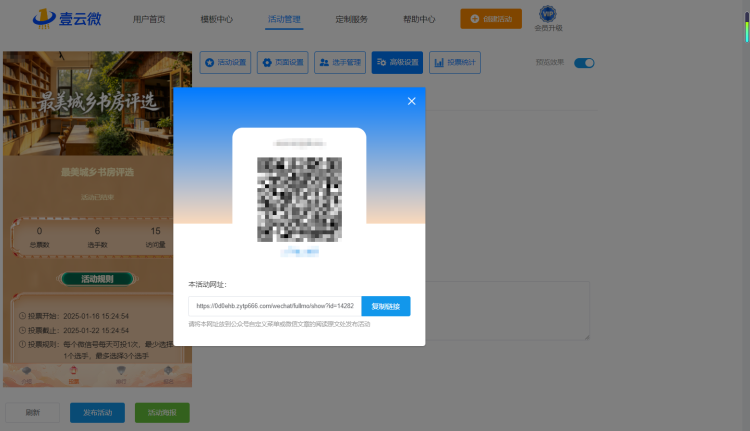Screen dimensions: 750x431
Task: Tap the 介绍 lantern icon in preview
Action: [x=27, y=371]
